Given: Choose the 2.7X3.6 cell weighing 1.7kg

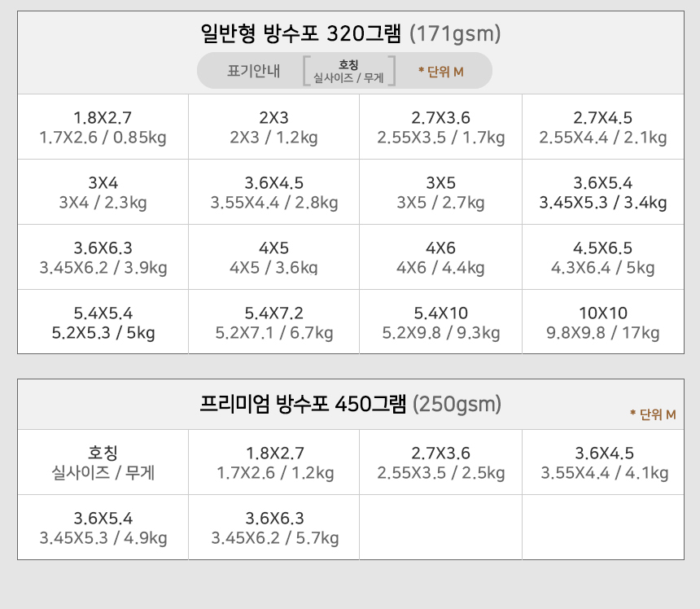Looking at the screenshot, I should click(440, 127).
